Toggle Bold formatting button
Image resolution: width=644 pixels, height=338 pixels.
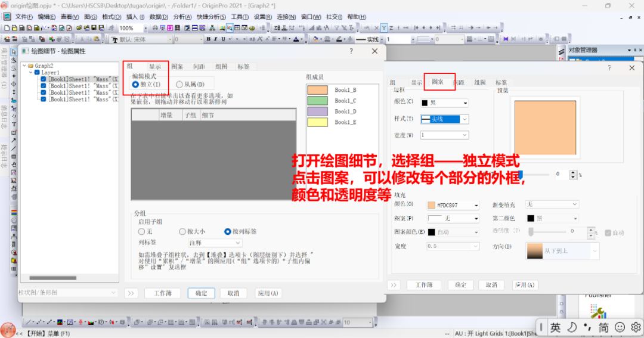[x=208, y=39]
